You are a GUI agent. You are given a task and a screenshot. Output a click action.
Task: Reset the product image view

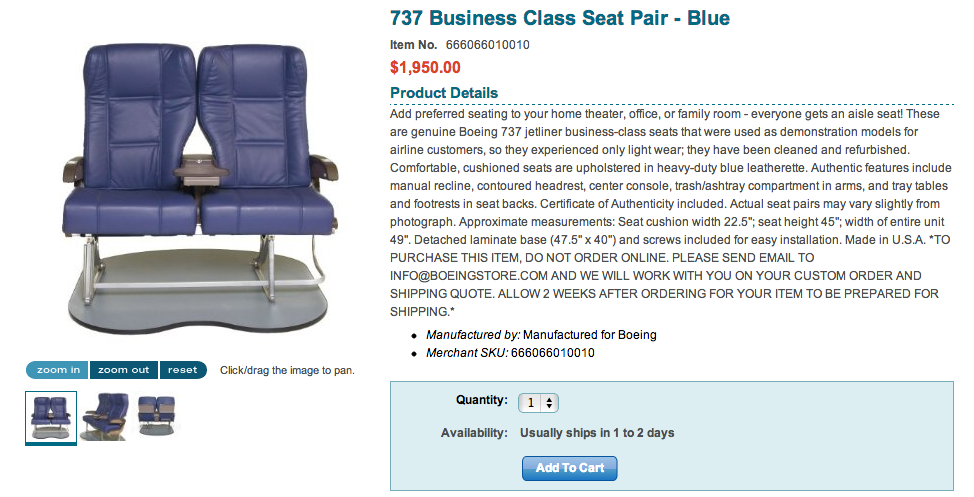[182, 370]
